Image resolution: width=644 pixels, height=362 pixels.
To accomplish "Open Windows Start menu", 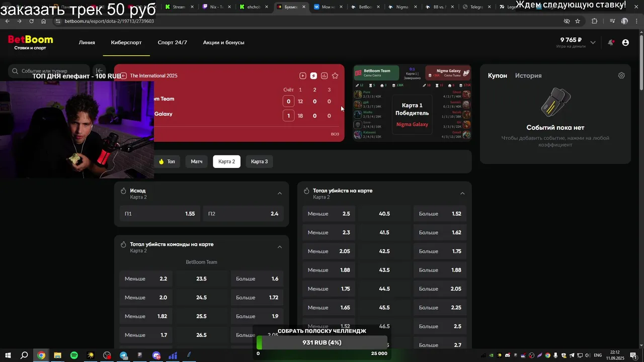I will click(x=8, y=355).
